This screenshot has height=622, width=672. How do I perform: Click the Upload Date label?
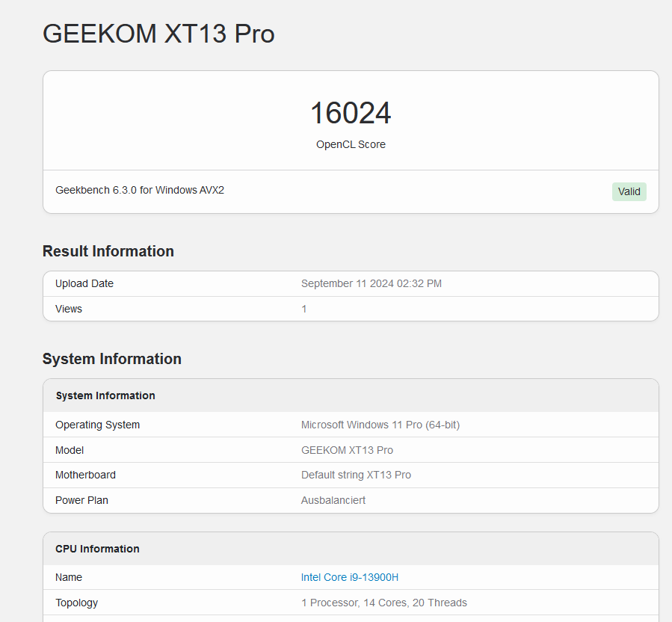(84, 283)
